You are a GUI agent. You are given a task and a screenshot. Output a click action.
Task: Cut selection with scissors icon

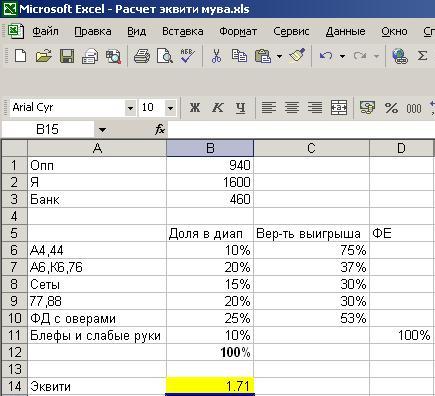(216, 56)
